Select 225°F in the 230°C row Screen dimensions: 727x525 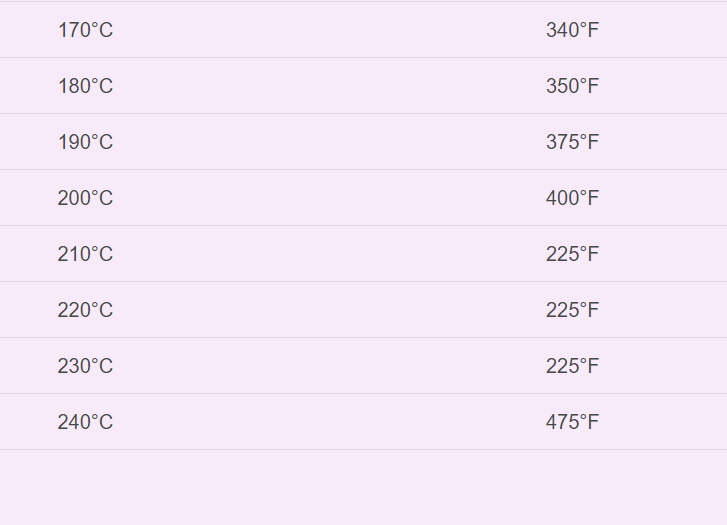point(572,366)
